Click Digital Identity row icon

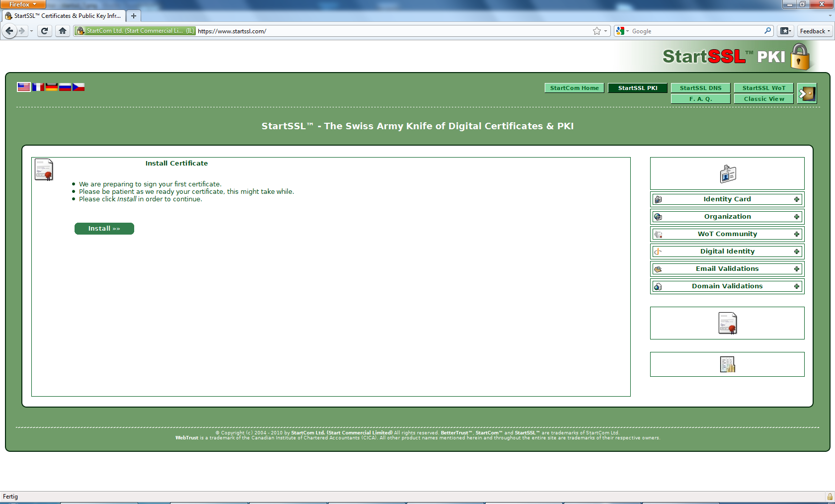click(658, 252)
